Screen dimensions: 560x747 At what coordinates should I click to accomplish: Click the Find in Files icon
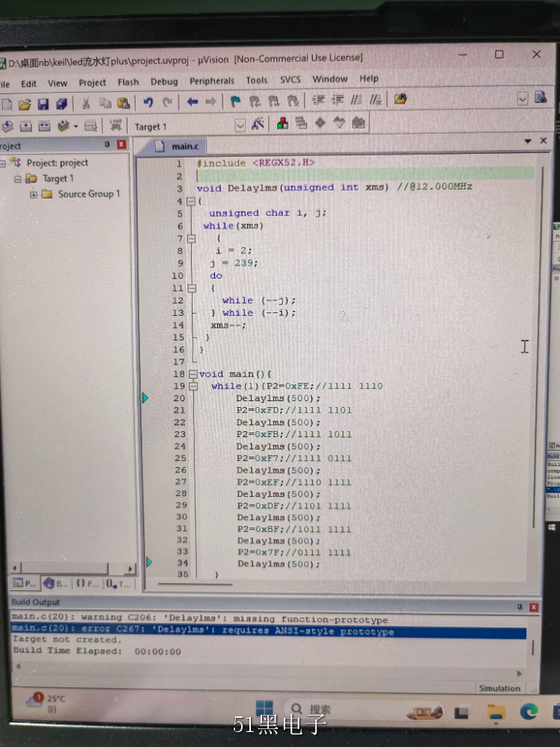tap(400, 99)
